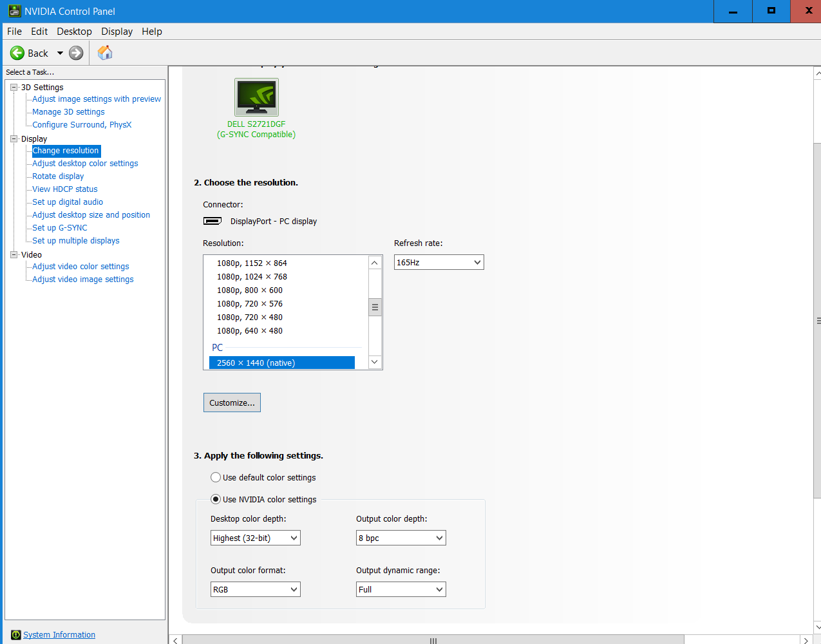Open the Display menu
This screenshot has width=821, height=644.
click(117, 32)
